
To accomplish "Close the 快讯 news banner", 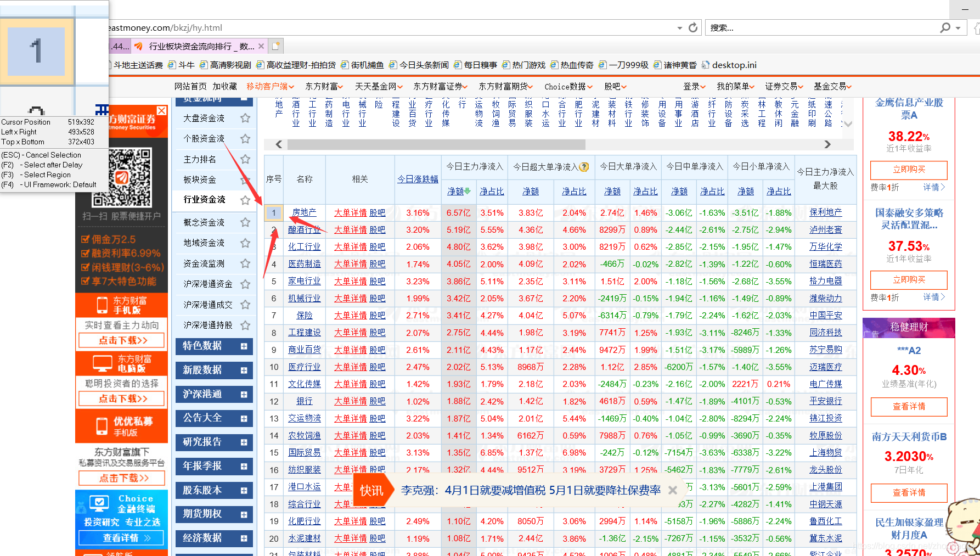I will (x=672, y=490).
